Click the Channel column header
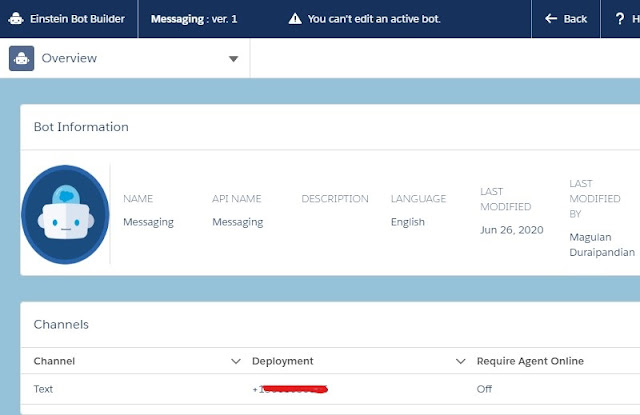This screenshot has height=415, width=640. pos(54,361)
